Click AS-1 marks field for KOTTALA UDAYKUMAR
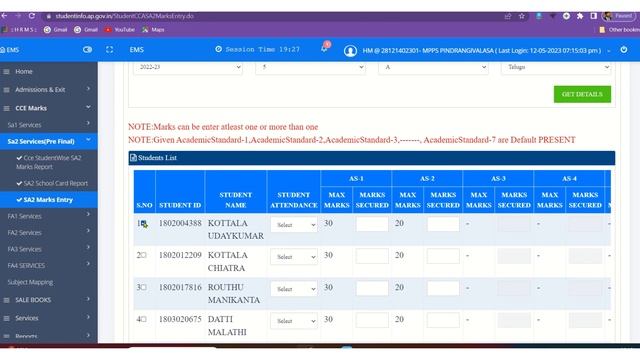This screenshot has height=360, width=640. pyautogui.click(x=372, y=224)
